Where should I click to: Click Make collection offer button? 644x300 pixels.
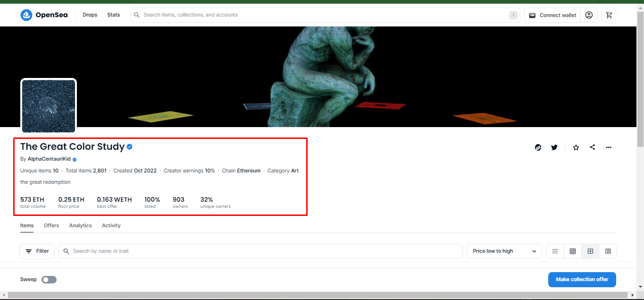click(x=582, y=280)
